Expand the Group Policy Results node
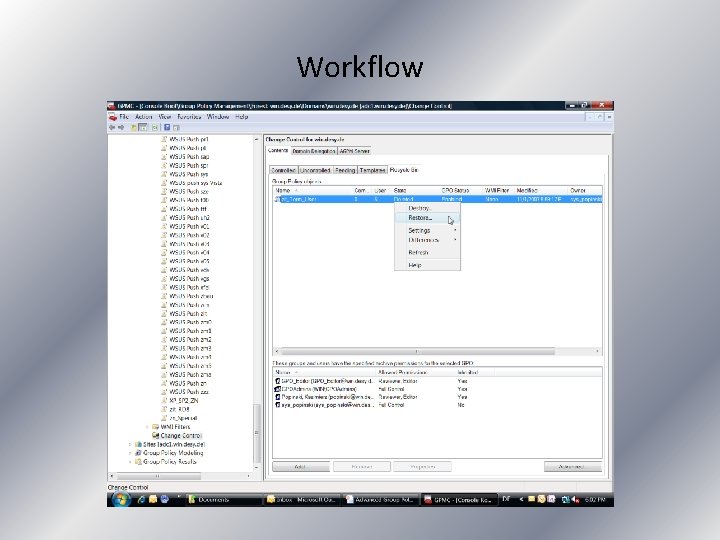The width and height of the screenshot is (720, 540). [x=130, y=461]
